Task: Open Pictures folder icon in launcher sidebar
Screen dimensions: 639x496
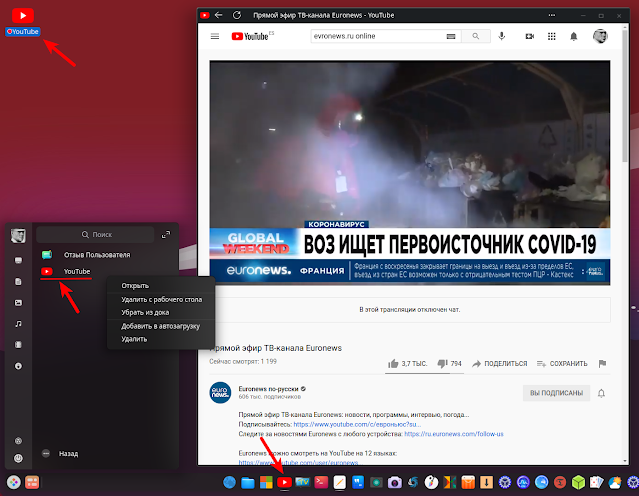Action: (18, 303)
